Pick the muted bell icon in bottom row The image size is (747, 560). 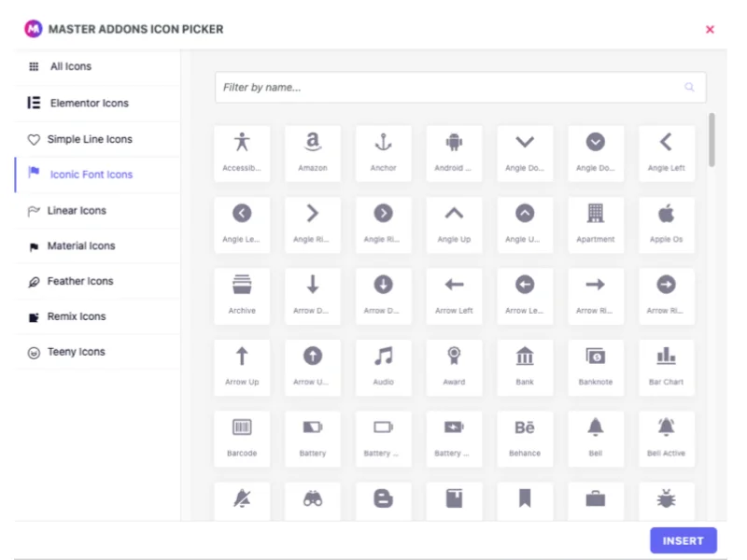242,501
